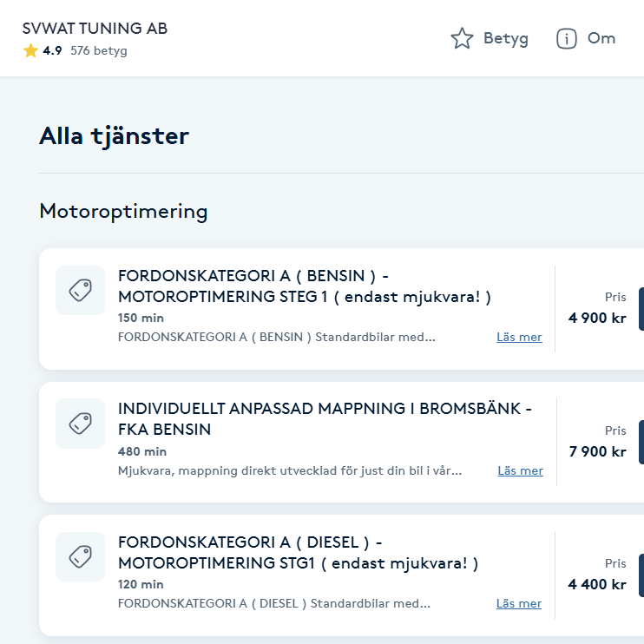Click the yellow star rating icon

30,50
